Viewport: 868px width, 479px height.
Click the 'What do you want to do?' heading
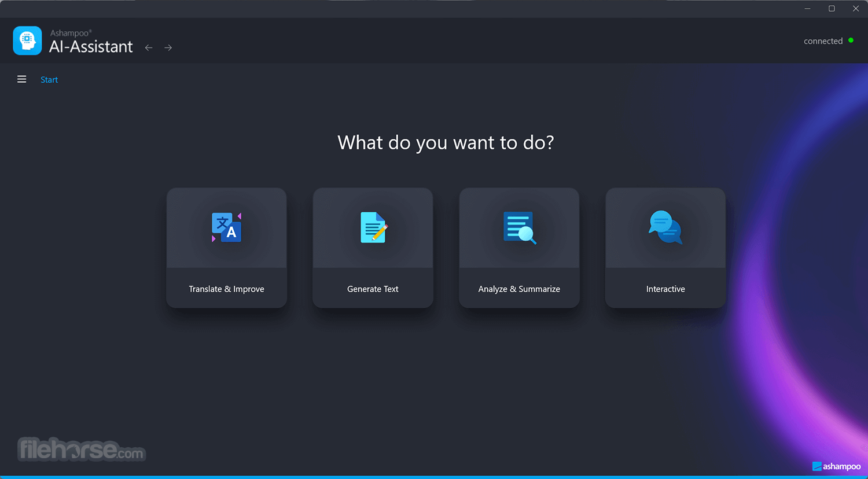[x=446, y=143]
